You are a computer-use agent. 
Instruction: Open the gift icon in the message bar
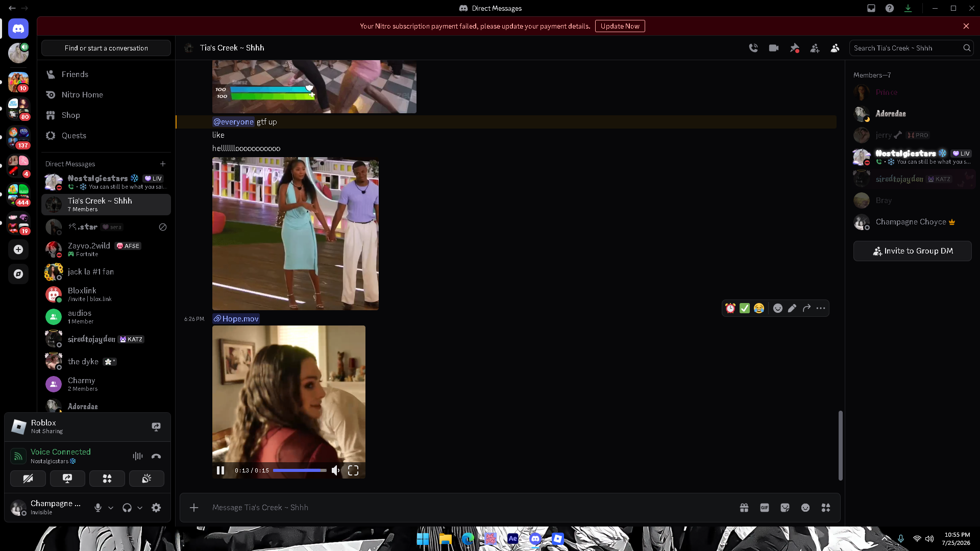(x=744, y=508)
